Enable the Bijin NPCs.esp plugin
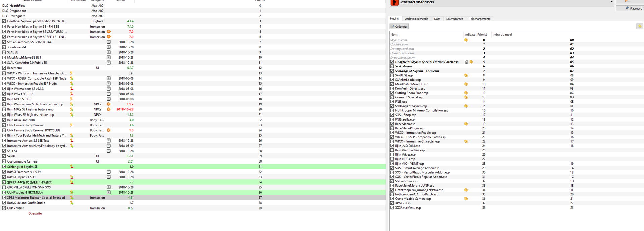Image resolution: width=644 pixels, height=231 pixels. point(392,159)
